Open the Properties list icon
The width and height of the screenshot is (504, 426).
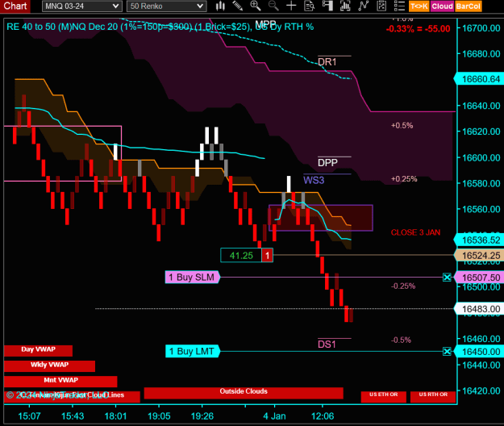399,6
